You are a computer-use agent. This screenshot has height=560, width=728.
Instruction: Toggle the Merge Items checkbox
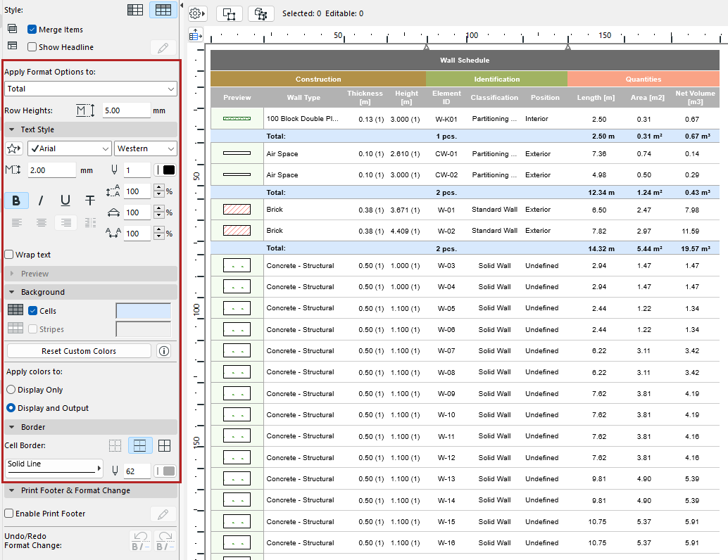pos(32,30)
